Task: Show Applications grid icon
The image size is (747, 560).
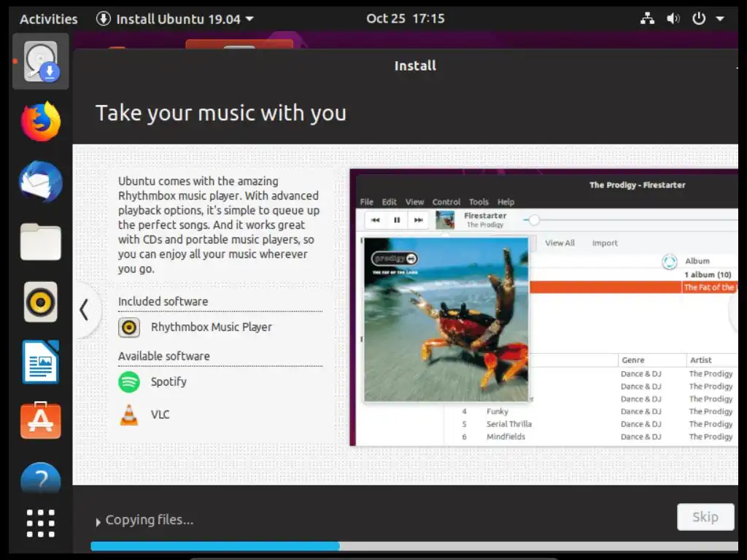Action: [x=41, y=524]
